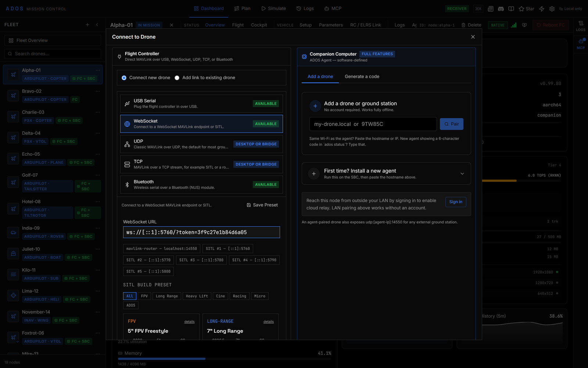Screen dimensions: 588x368
Task: Open the Simulate tab
Action: pos(274,8)
